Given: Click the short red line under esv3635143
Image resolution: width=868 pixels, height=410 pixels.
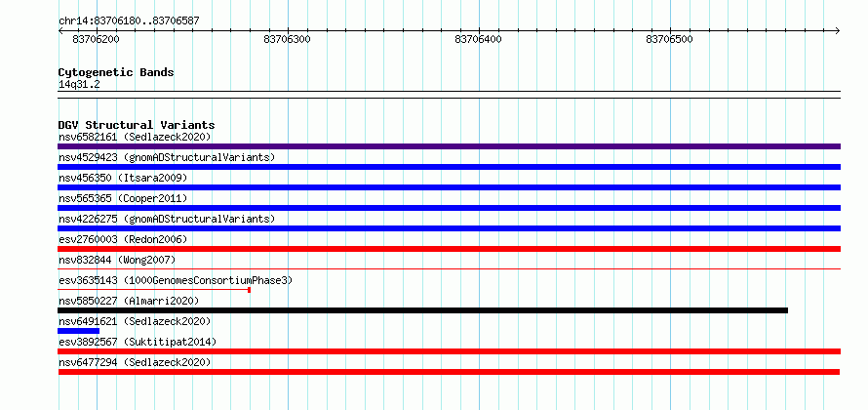Looking at the screenshot, I should click(x=154, y=290).
